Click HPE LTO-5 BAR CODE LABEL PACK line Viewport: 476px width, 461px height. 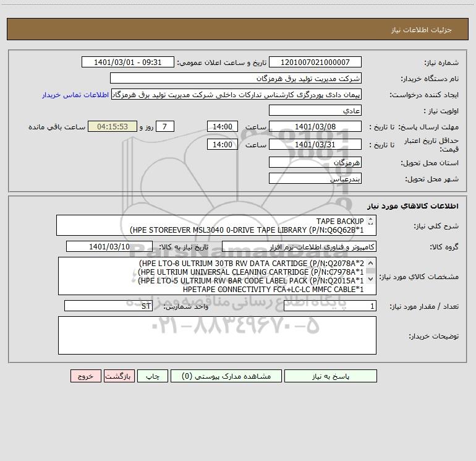point(251,280)
